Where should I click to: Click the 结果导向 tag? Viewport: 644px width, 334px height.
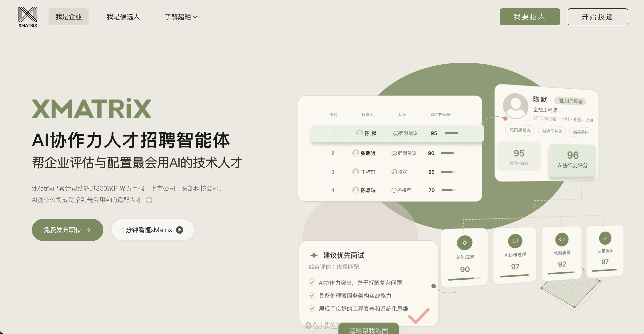[x=581, y=132]
